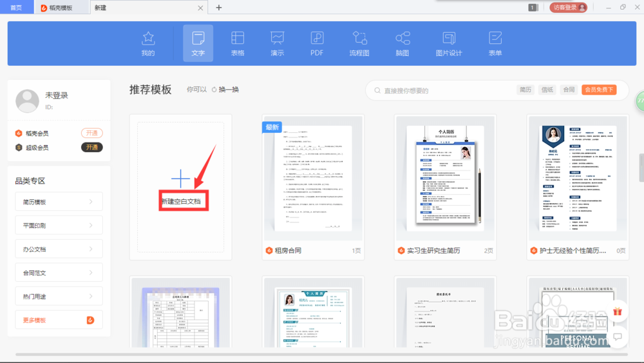Click the 超级会员 super member icon

pyautogui.click(x=19, y=148)
